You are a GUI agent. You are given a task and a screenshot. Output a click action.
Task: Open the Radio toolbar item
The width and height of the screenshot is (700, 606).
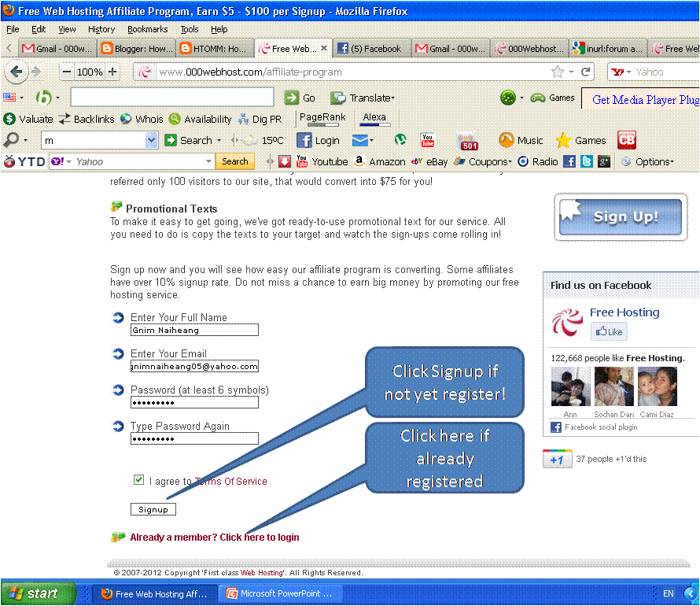[x=538, y=161]
